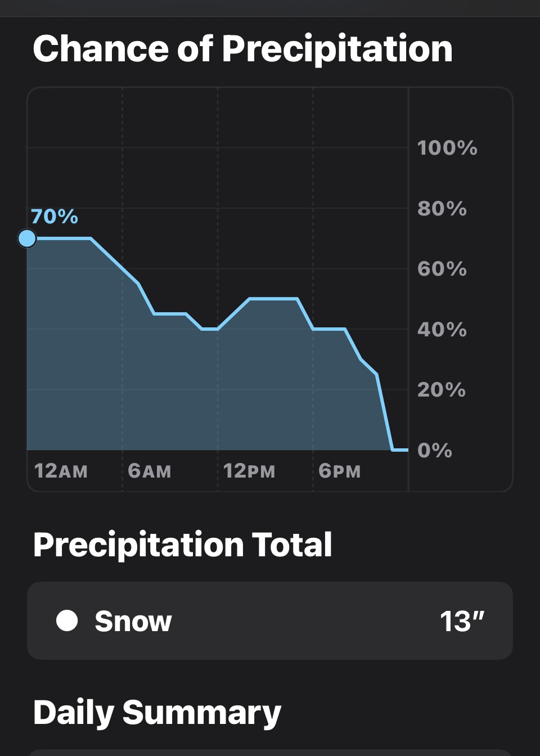Tap the 12PM time label
The image size is (540, 756).
pyautogui.click(x=249, y=471)
